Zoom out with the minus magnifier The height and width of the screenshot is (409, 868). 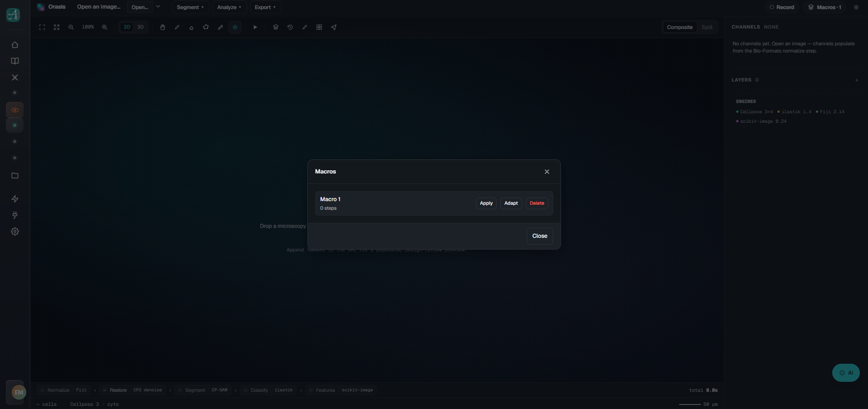tap(71, 27)
